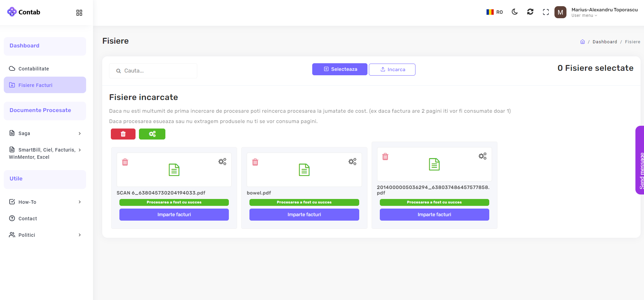Delete the bowel.pdf file with trash icon
Viewport: 644px width, 300px height.
point(255,162)
